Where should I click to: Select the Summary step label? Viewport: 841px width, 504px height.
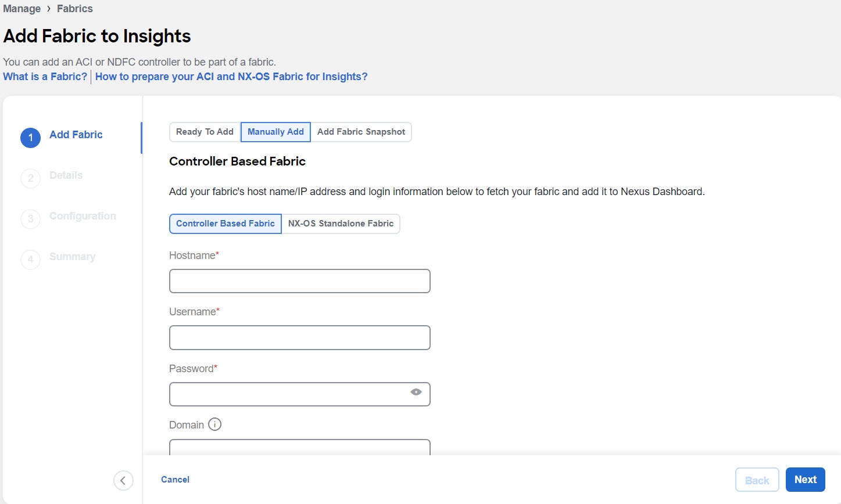(72, 257)
